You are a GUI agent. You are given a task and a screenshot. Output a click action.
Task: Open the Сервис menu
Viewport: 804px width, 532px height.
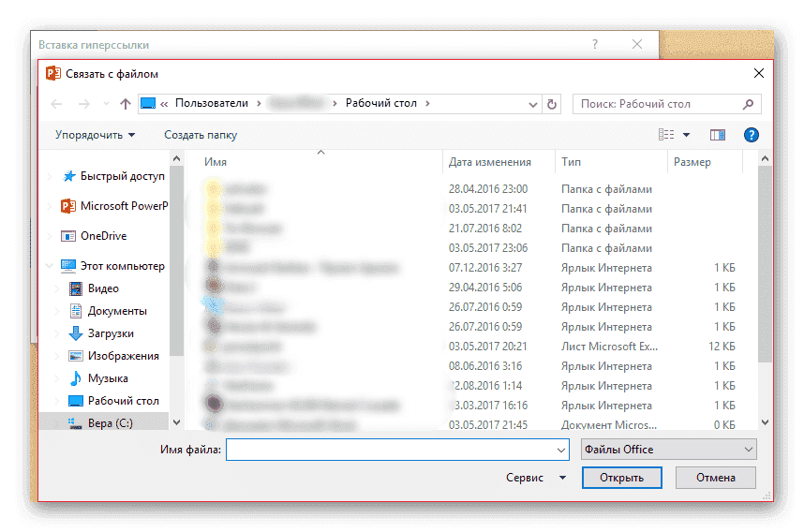[x=535, y=478]
